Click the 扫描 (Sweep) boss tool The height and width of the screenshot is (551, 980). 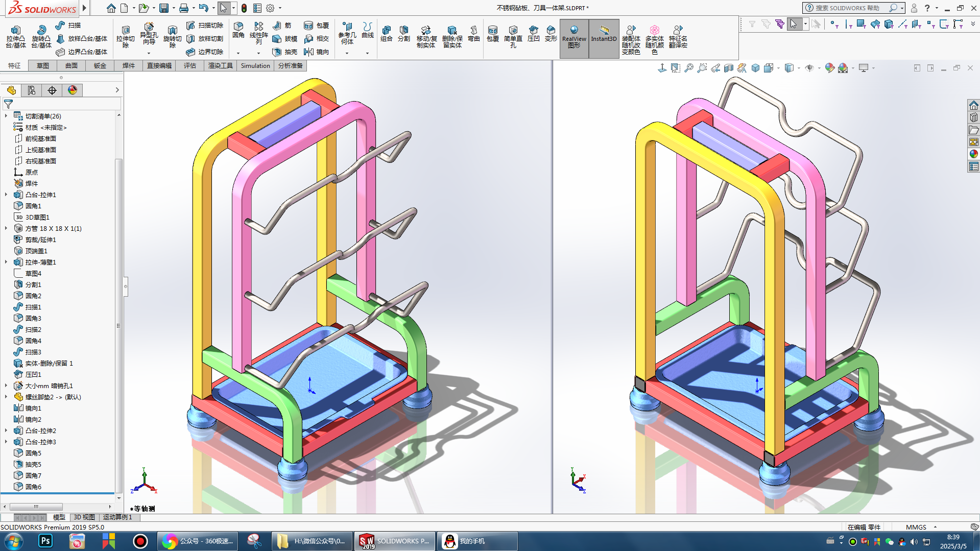(68, 26)
